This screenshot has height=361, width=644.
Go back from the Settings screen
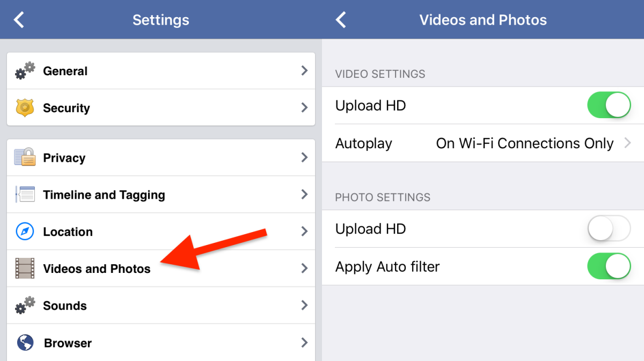(x=19, y=20)
